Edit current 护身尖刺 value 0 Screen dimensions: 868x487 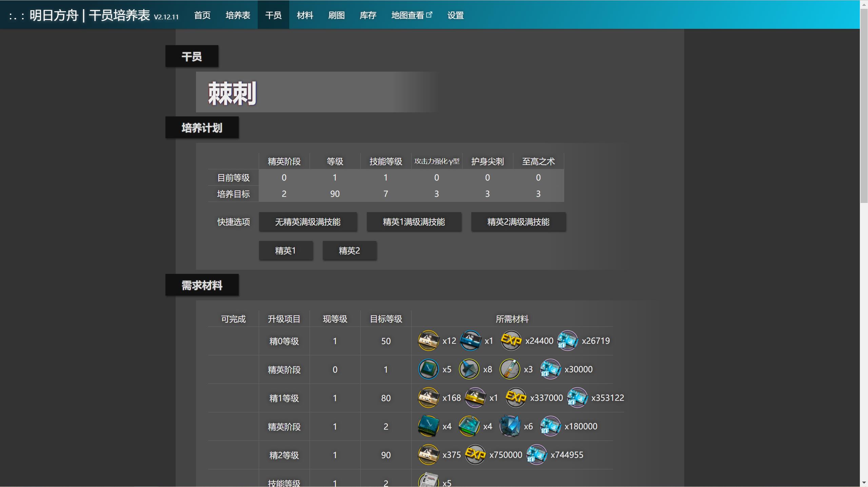488,177
